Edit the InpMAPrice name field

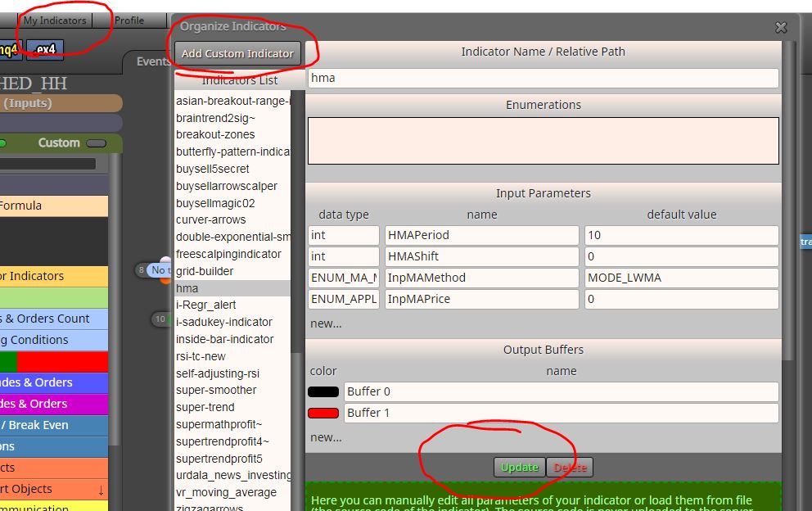point(481,299)
